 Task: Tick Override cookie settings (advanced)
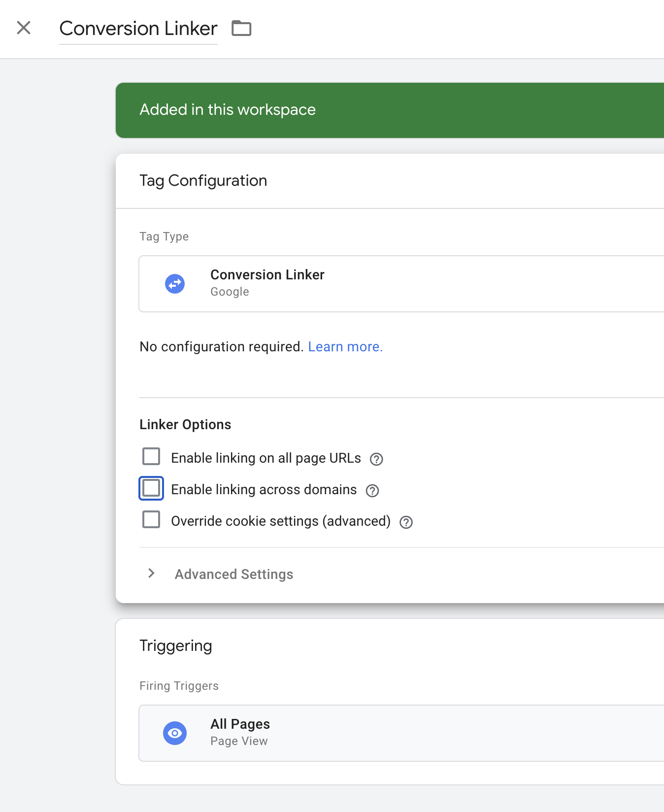tap(151, 519)
